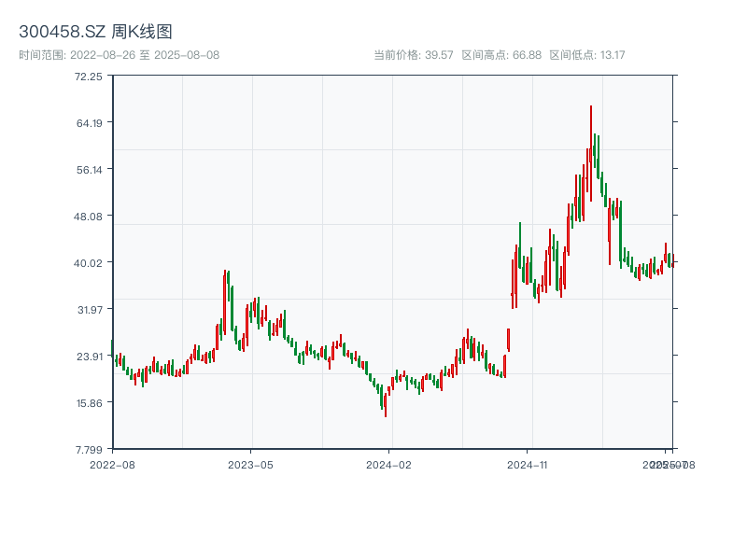Select the 2023-05 date axis label

pyautogui.click(x=251, y=464)
